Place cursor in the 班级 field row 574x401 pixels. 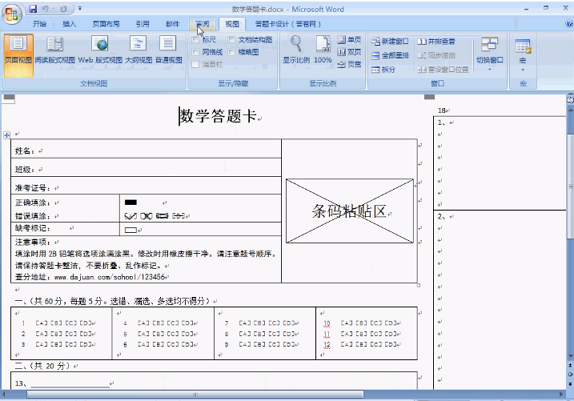click(146, 168)
